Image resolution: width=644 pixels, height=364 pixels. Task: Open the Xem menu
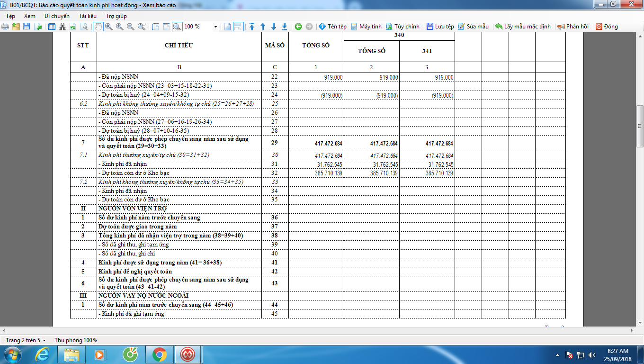[x=29, y=16]
